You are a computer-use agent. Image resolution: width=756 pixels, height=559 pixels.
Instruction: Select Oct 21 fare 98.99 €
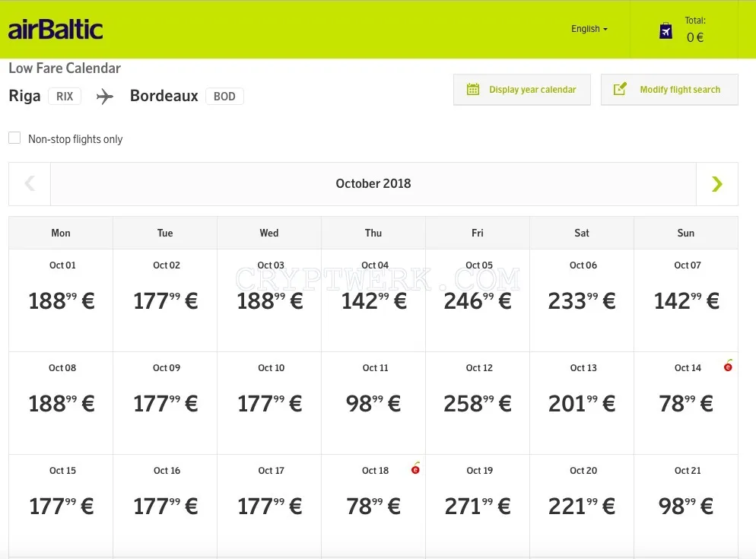[685, 506]
